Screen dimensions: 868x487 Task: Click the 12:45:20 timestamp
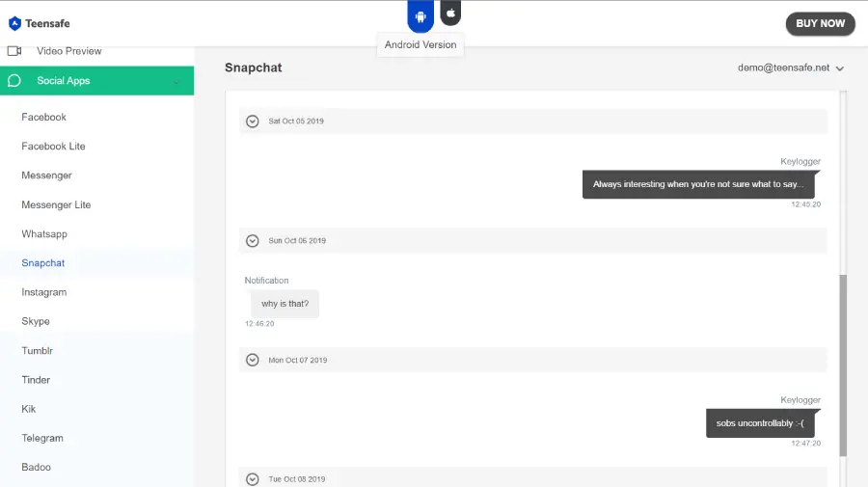pyautogui.click(x=805, y=204)
